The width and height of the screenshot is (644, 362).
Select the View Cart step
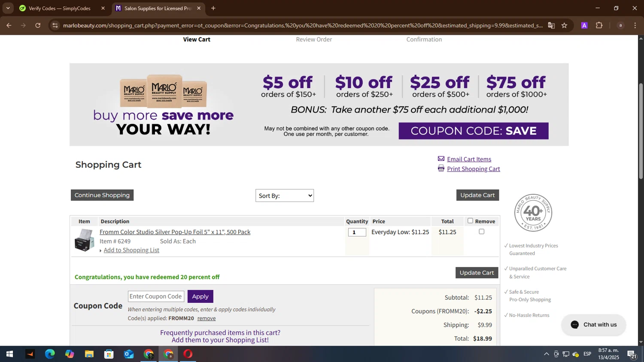pyautogui.click(x=197, y=39)
